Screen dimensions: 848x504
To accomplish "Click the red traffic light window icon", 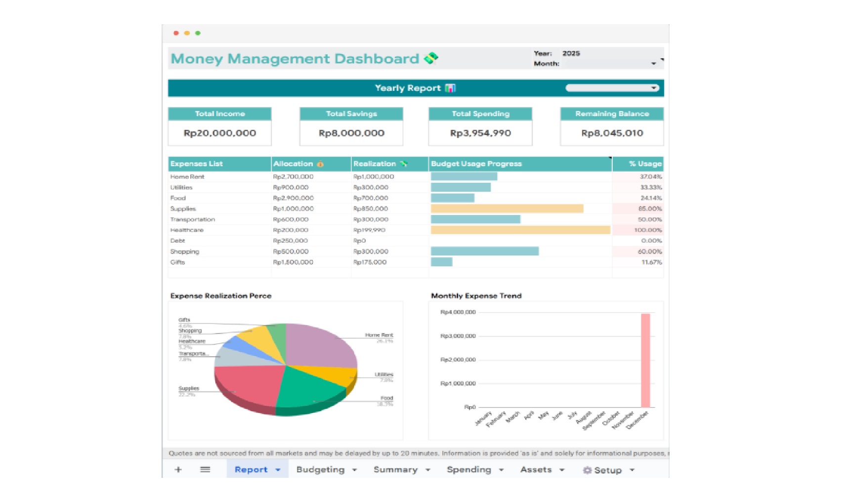I will point(176,33).
